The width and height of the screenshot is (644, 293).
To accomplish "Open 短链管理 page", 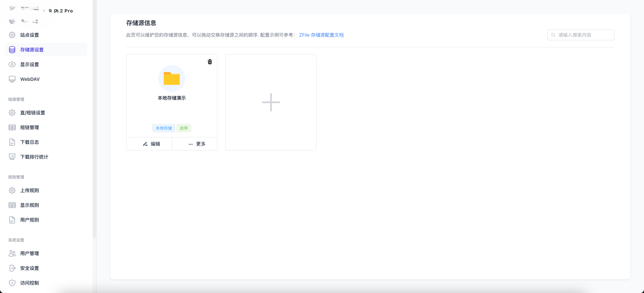I will click(46, 127).
